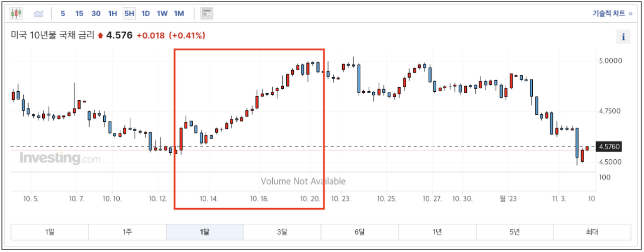The height and width of the screenshot is (252, 644).
Task: Click the 4.5760 current price label
Action: 609,147
